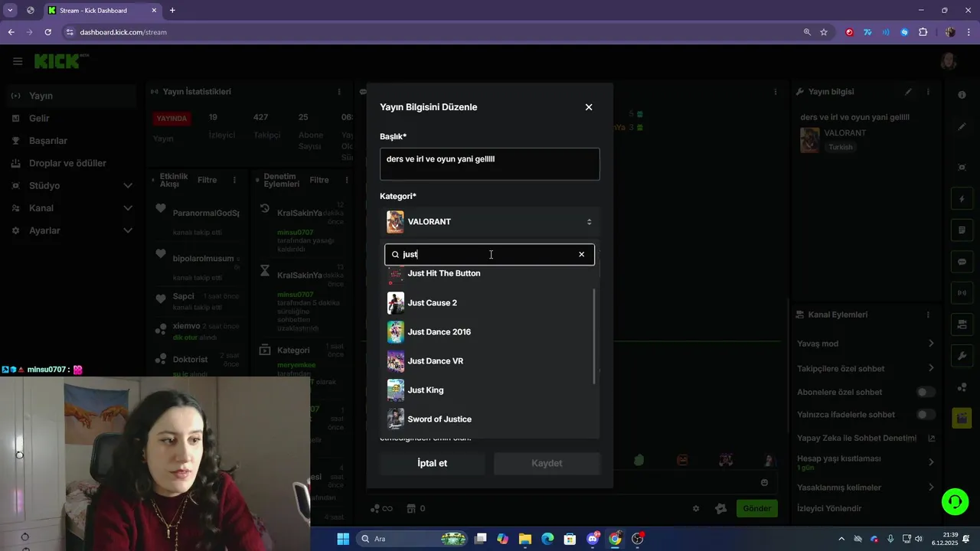Screen dimensions: 980x551
Task: Open Yayın İstatistikleri options menu
Action: point(339,92)
